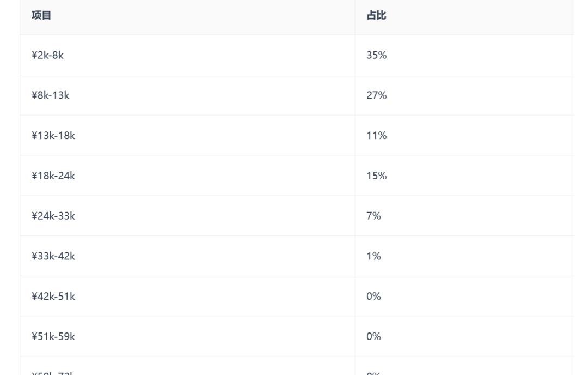Screen dimensions: 588x375
Task: Click the 11% percentage value
Action: point(376,136)
